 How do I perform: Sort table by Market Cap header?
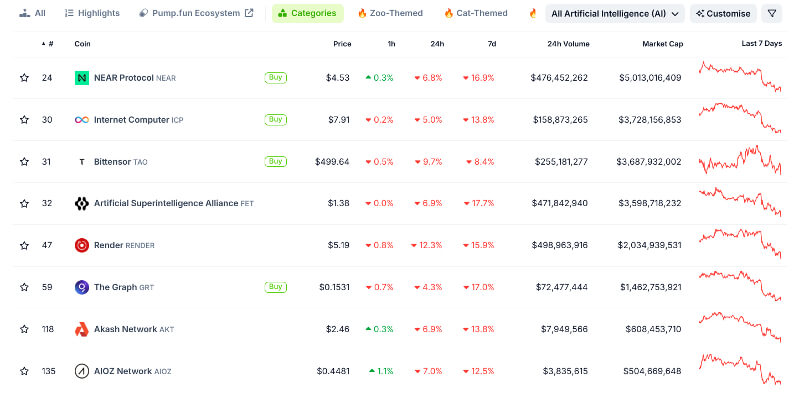click(x=662, y=44)
